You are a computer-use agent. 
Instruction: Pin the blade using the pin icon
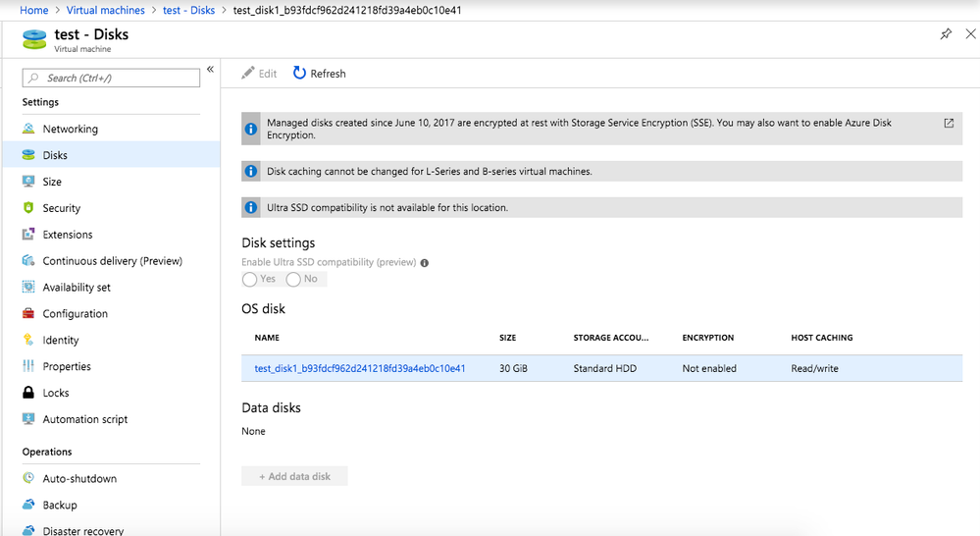click(946, 34)
